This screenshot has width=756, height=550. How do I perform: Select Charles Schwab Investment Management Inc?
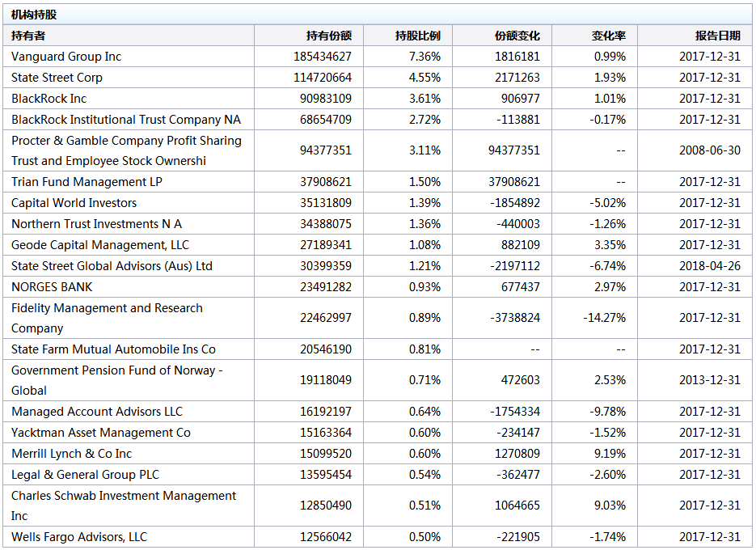(x=124, y=506)
